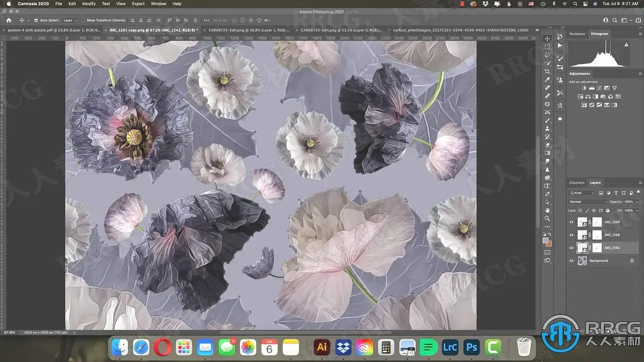This screenshot has width=644, height=362.
Task: Switch to the Channels tab
Action: [x=577, y=183]
